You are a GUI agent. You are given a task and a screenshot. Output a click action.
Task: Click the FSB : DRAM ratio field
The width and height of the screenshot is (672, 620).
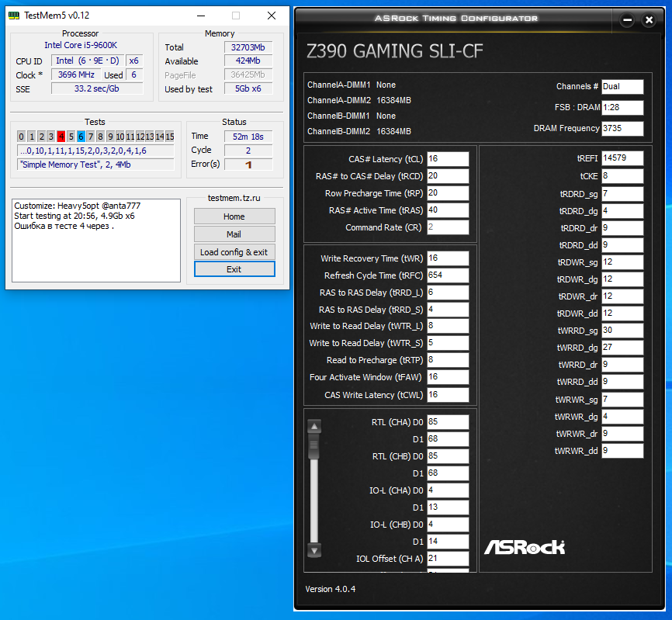click(622, 108)
